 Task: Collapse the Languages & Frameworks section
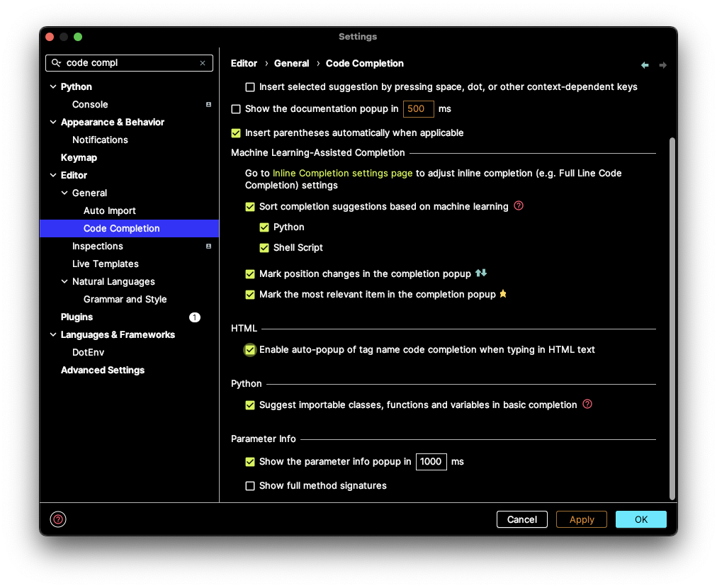click(x=53, y=335)
